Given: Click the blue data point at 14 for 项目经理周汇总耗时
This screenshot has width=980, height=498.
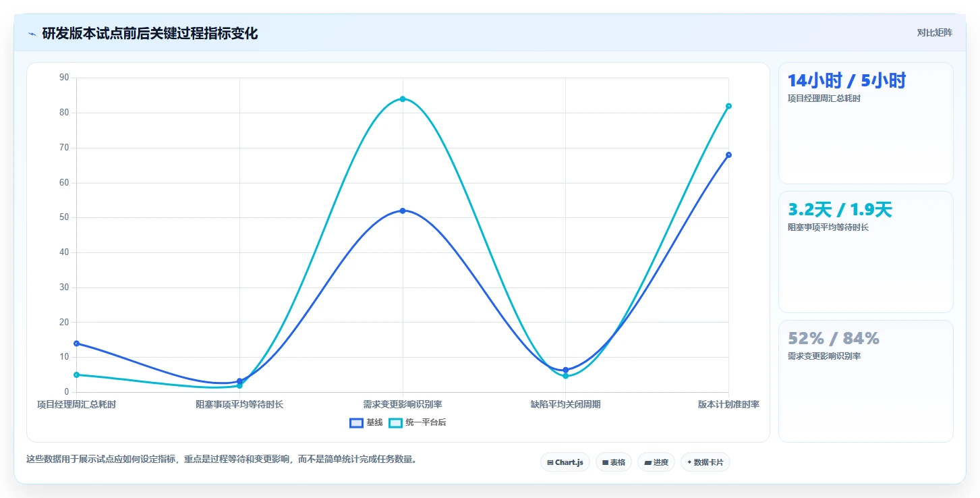Looking at the screenshot, I should coord(76,343).
